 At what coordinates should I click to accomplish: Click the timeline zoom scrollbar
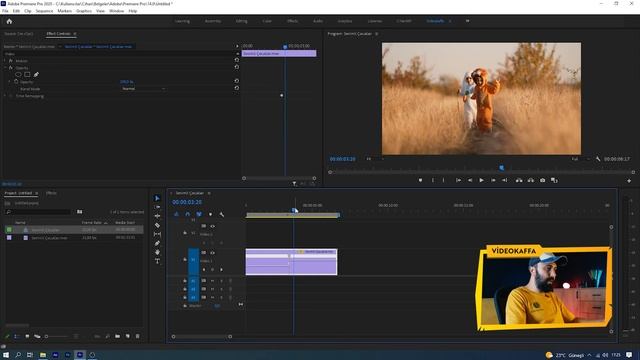pyautogui.click(x=202, y=337)
